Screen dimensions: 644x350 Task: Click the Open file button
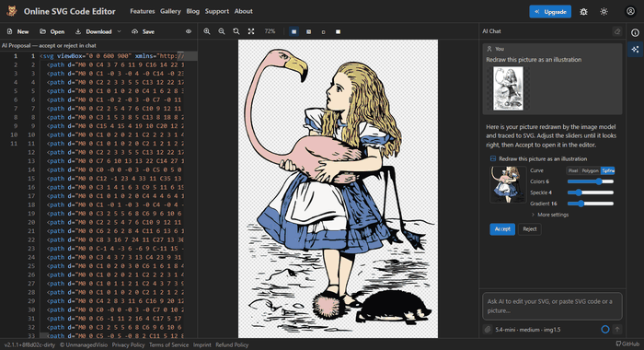[x=52, y=31]
